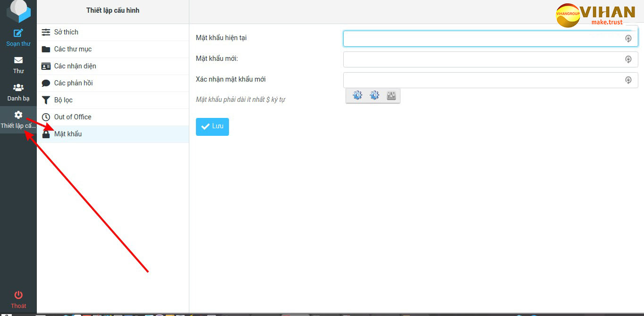Click second blue gear icon in popup toolbar
This screenshot has height=316, width=644.
[374, 96]
